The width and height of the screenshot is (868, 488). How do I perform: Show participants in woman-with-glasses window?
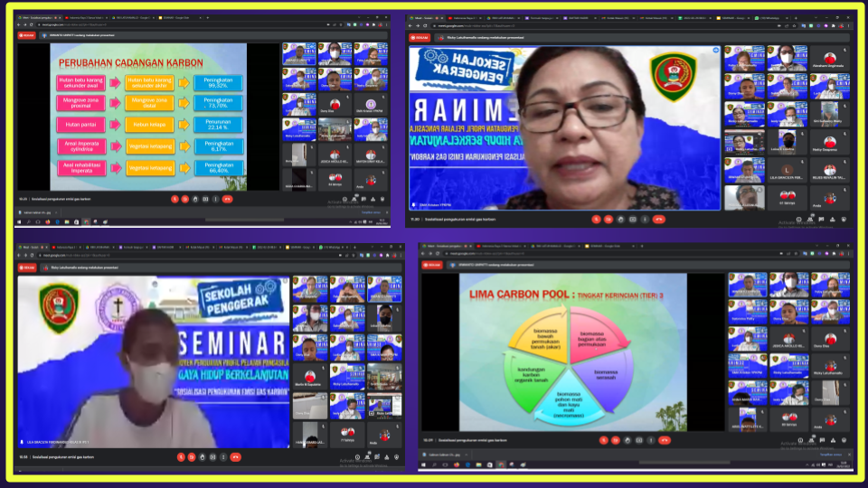click(810, 219)
